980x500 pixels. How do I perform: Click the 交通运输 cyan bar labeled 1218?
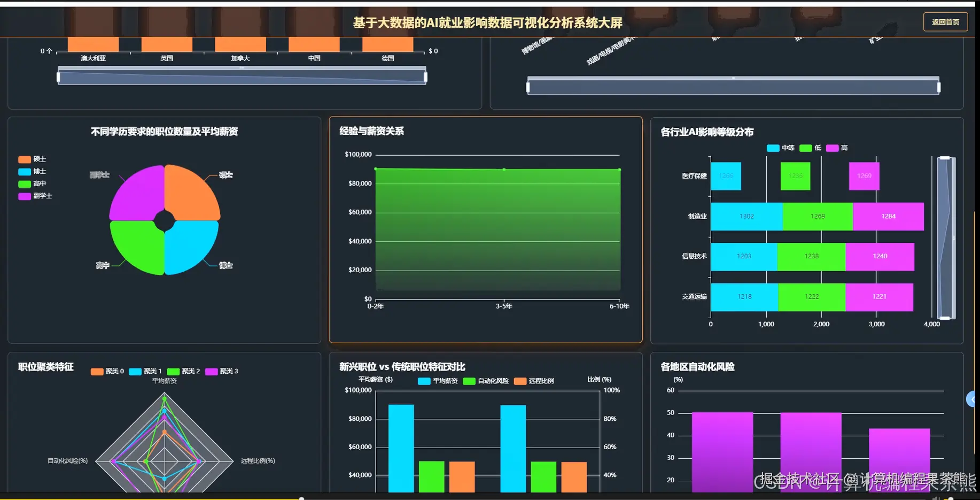point(744,297)
